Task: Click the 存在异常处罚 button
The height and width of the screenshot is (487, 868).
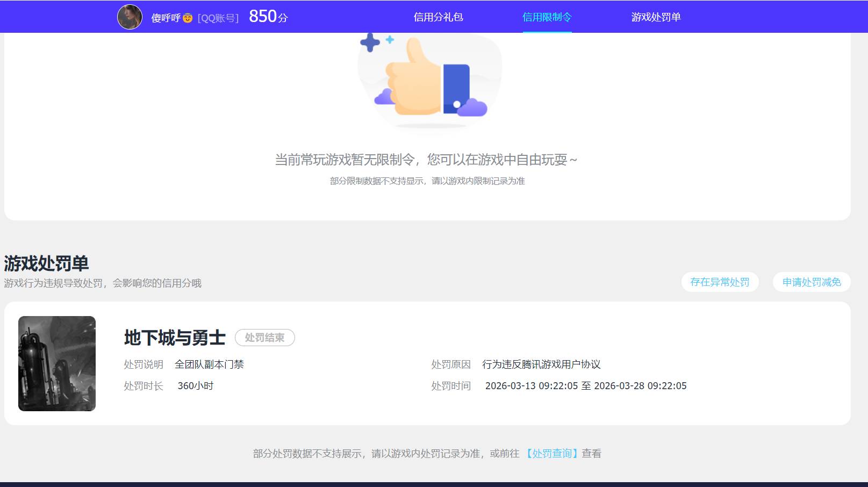Action: pyautogui.click(x=720, y=282)
